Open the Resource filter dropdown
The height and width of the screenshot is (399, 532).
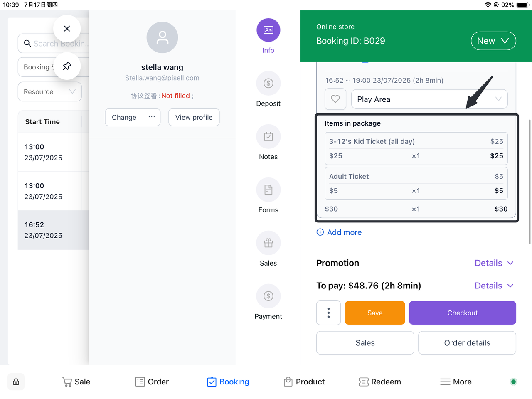click(49, 92)
